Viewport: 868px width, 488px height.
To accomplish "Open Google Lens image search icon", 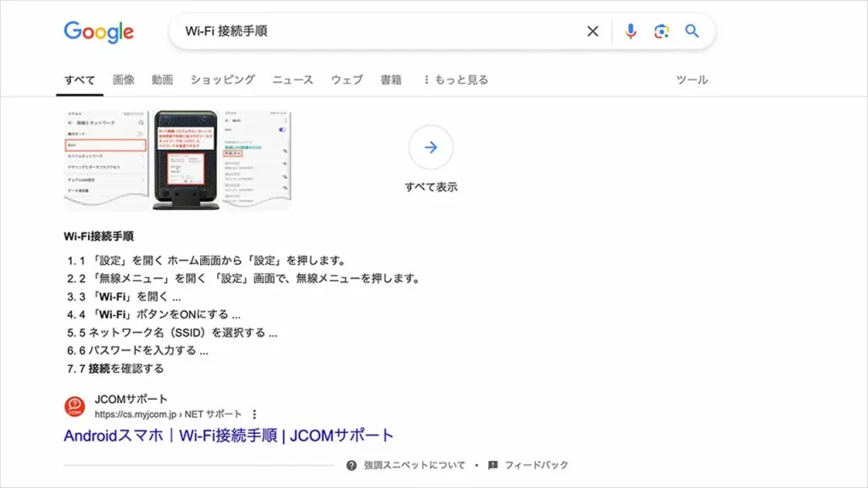I will click(661, 31).
